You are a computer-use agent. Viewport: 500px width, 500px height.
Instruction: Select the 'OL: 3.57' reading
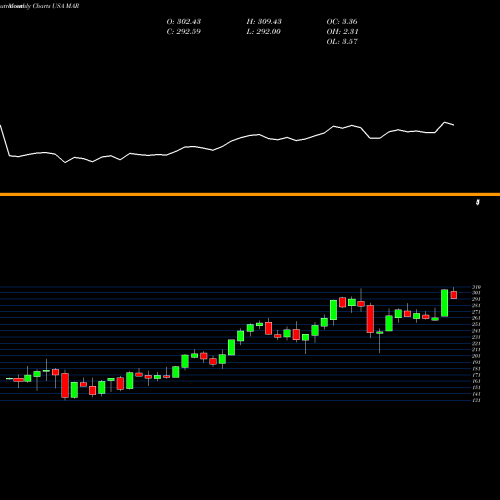pos(342,42)
